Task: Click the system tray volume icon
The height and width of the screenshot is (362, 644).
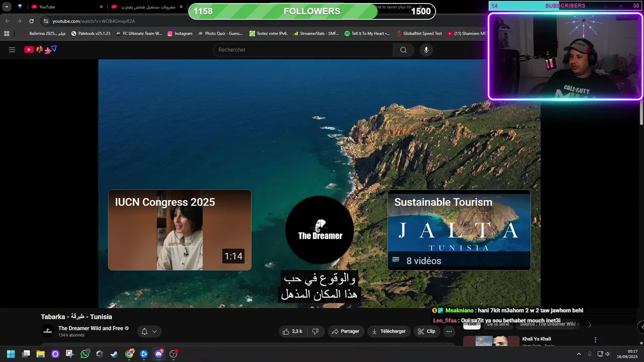Action: pyautogui.click(x=607, y=354)
